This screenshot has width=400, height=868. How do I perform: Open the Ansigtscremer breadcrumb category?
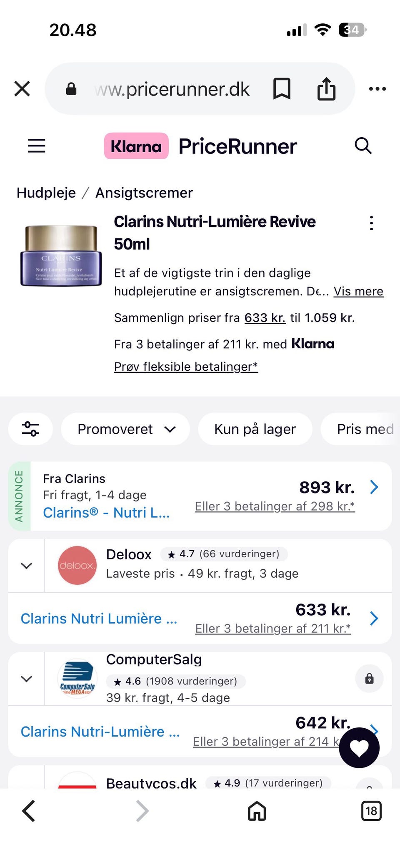[x=144, y=193]
